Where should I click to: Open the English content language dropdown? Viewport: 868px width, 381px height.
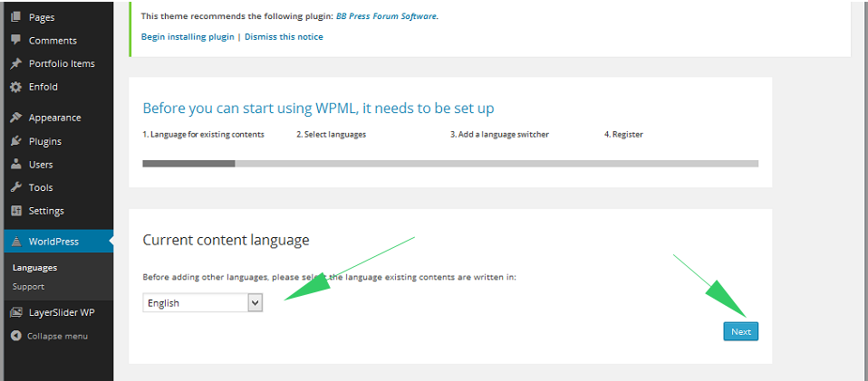(x=203, y=303)
